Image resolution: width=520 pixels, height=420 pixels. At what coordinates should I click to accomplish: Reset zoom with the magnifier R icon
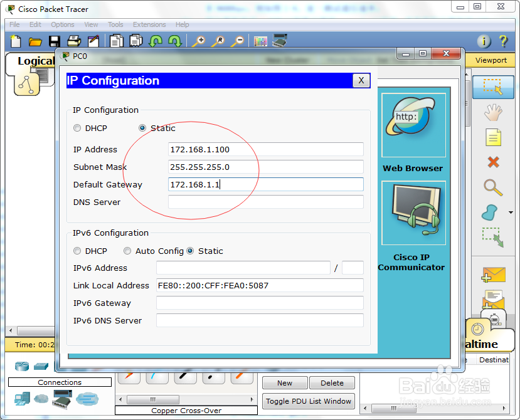[218, 41]
